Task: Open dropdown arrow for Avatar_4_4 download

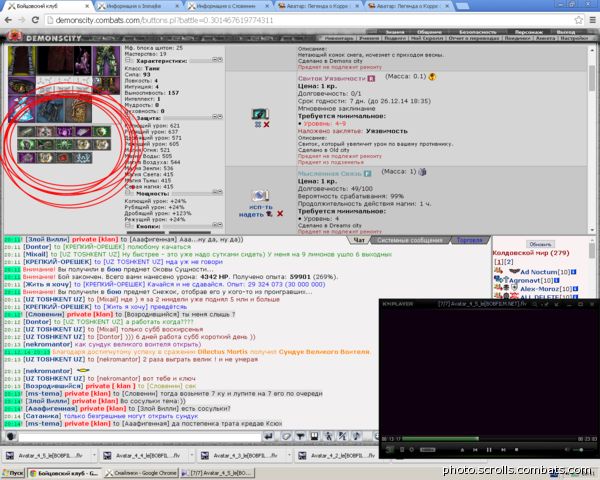Action: click(191, 455)
